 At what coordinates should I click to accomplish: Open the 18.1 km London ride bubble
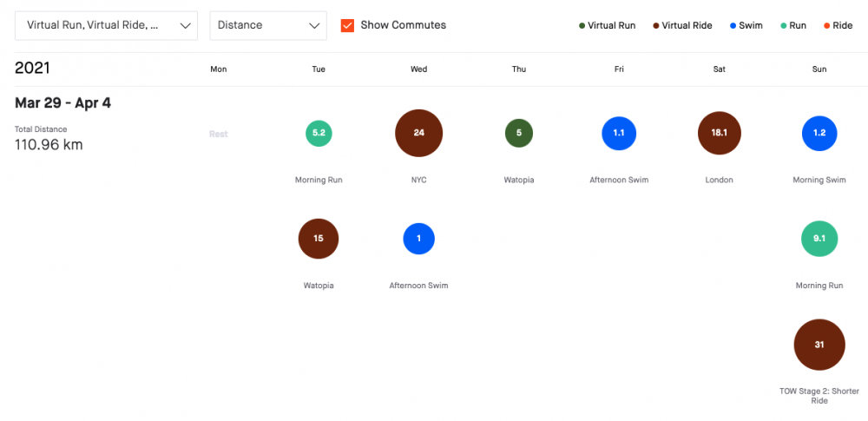click(x=719, y=134)
